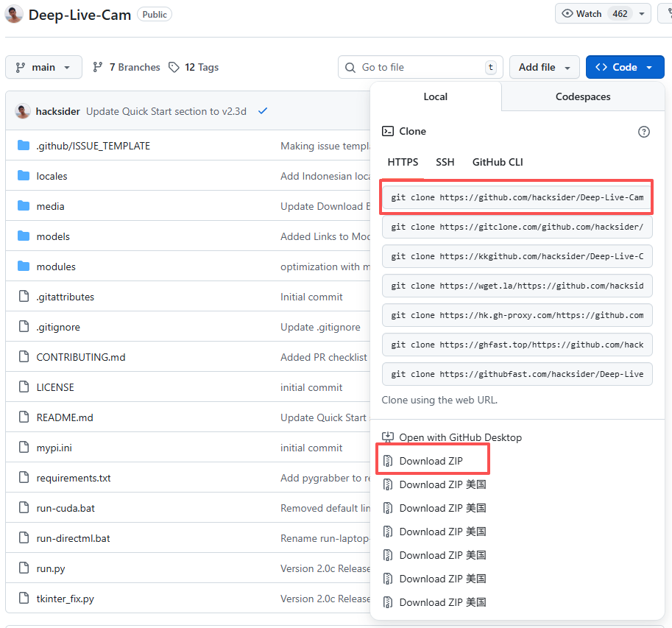The image size is (672, 628).
Task: Switch to the Codespaces tab
Action: tap(583, 97)
